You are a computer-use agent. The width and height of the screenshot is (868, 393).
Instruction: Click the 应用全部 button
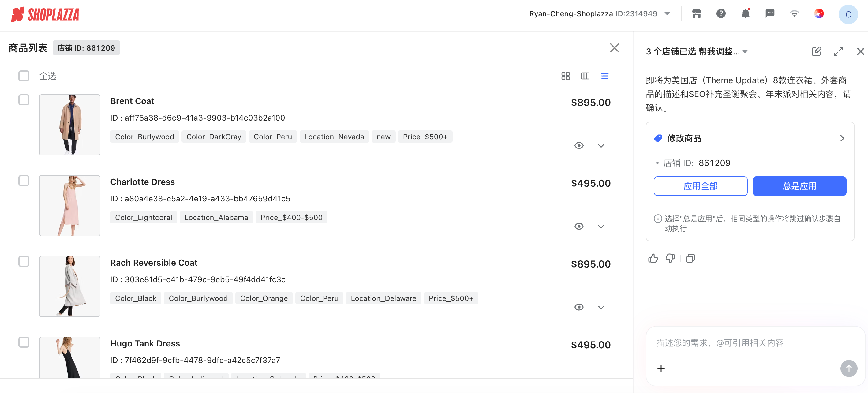coord(700,186)
